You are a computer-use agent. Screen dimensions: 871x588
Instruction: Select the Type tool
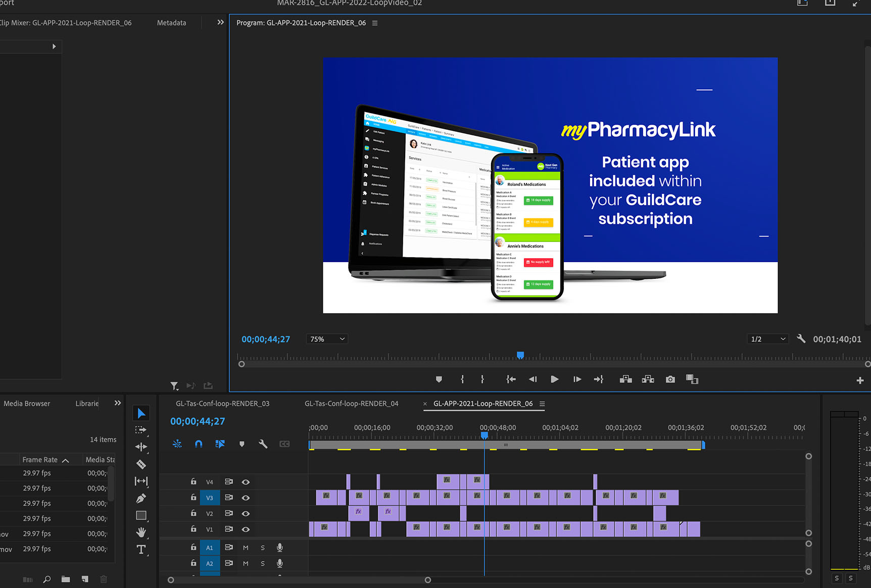click(x=141, y=550)
